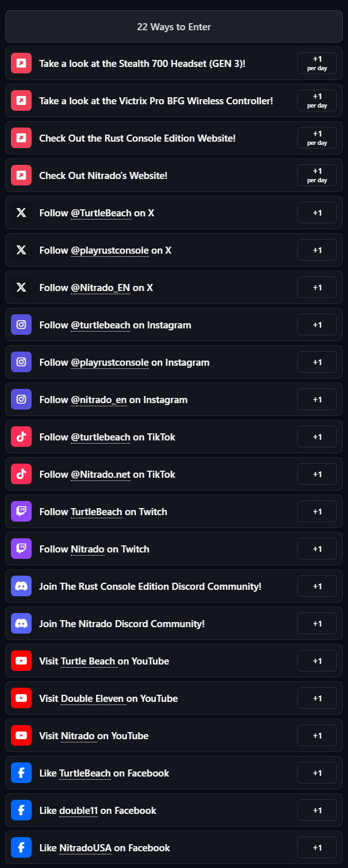348x868 pixels.
Task: Click the Twitch icon for Follow TurtleBeach
Action: 21,511
